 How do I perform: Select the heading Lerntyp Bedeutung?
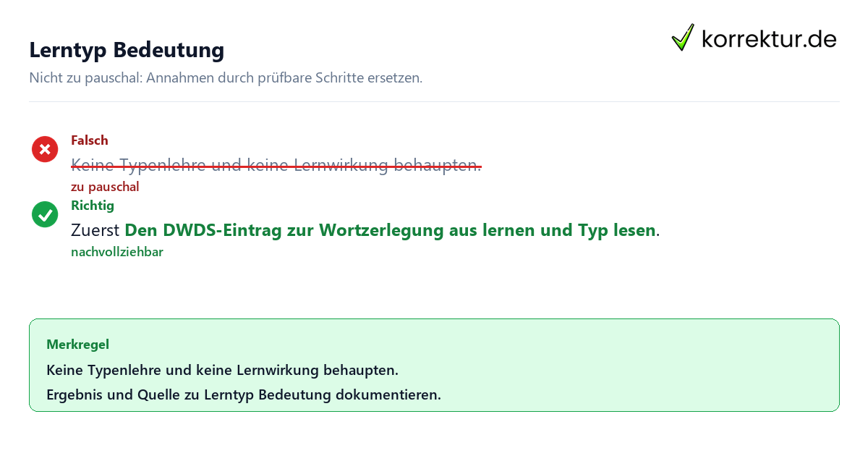[x=127, y=50]
